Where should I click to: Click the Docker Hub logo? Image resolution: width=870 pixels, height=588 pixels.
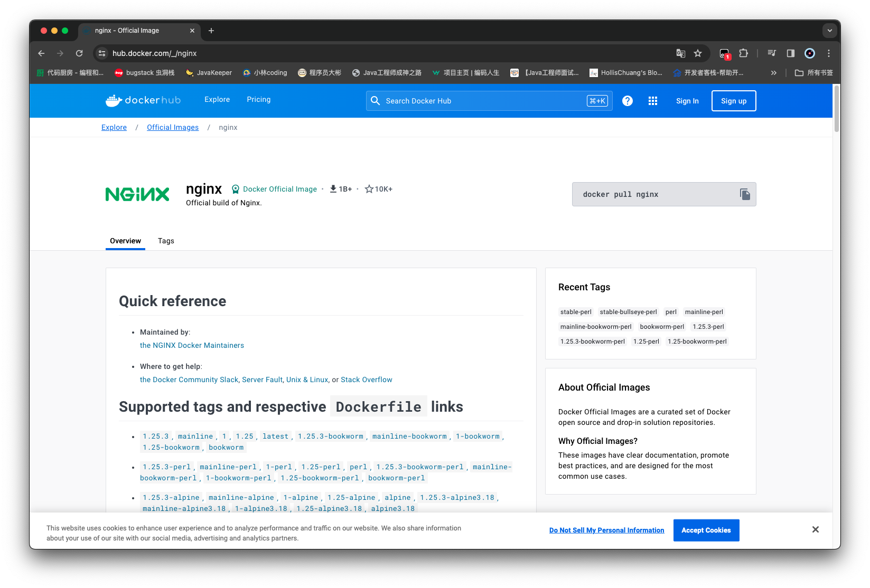pos(143,100)
